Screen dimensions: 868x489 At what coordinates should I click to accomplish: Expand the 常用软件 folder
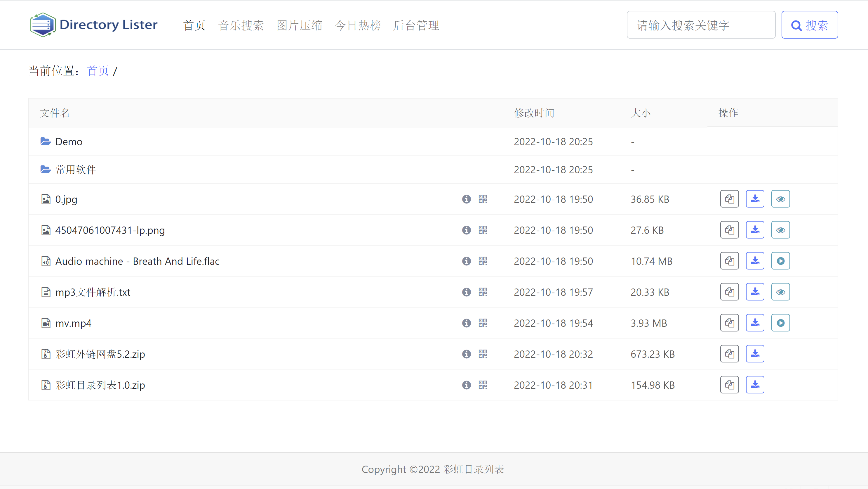(x=74, y=170)
